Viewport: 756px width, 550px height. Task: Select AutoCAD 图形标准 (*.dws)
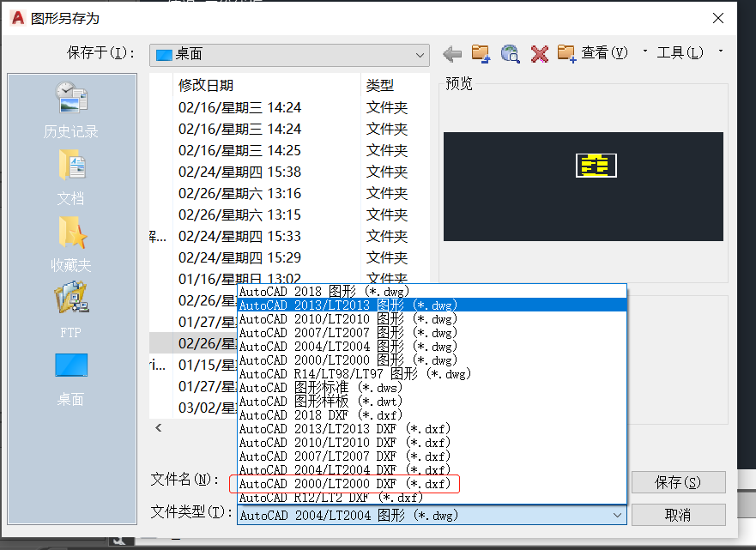[432, 388]
